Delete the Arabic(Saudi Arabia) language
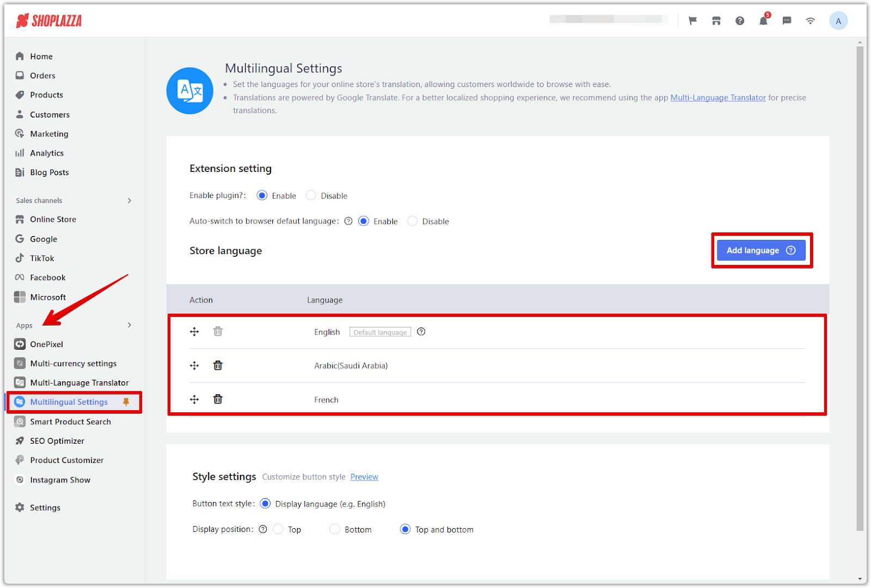 point(218,366)
